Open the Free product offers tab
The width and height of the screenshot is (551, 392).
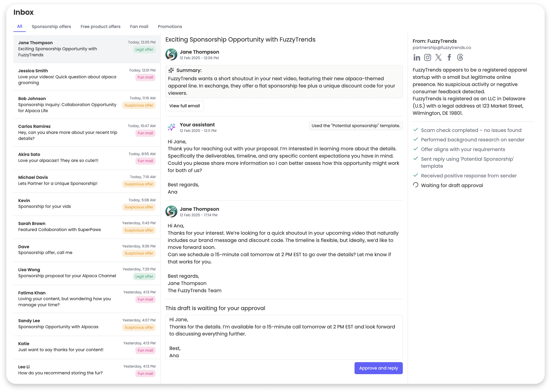100,27
